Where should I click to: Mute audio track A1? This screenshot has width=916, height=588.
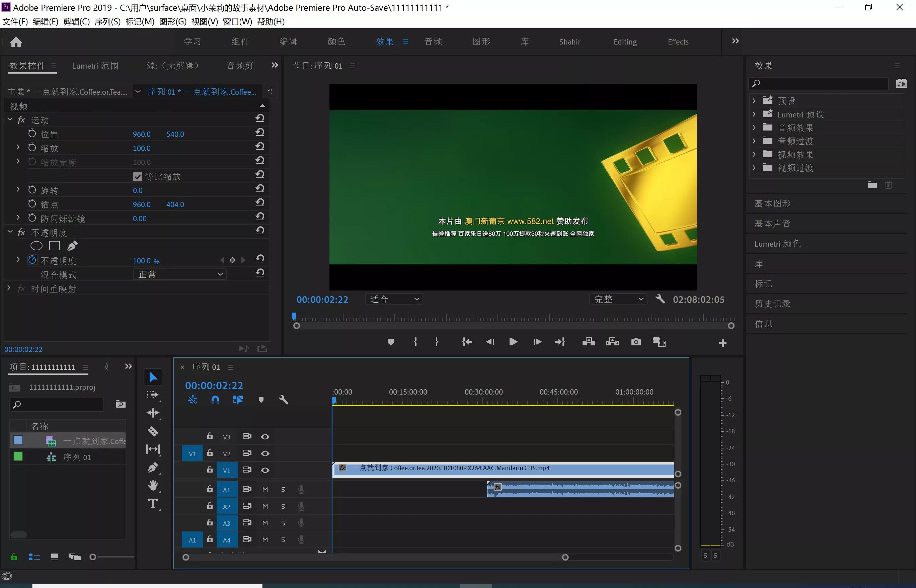(x=265, y=490)
